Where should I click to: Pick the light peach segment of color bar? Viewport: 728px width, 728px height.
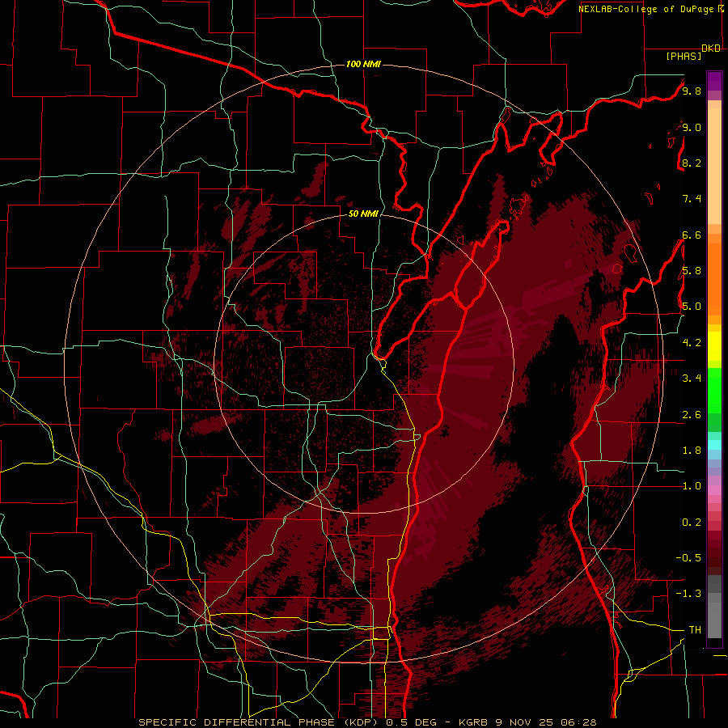click(x=714, y=166)
